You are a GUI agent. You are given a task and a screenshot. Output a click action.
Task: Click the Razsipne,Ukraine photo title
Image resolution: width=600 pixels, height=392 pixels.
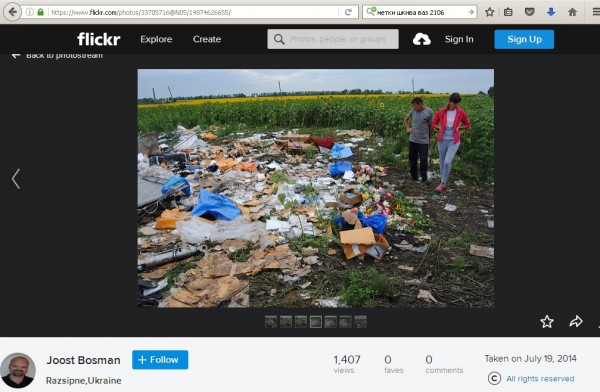(x=83, y=381)
